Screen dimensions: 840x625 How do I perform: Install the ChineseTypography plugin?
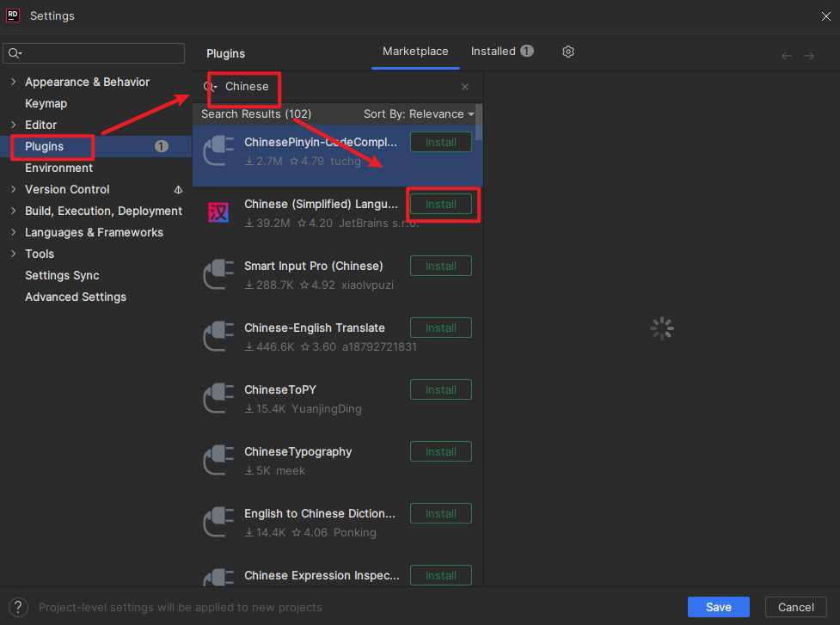[x=441, y=451]
